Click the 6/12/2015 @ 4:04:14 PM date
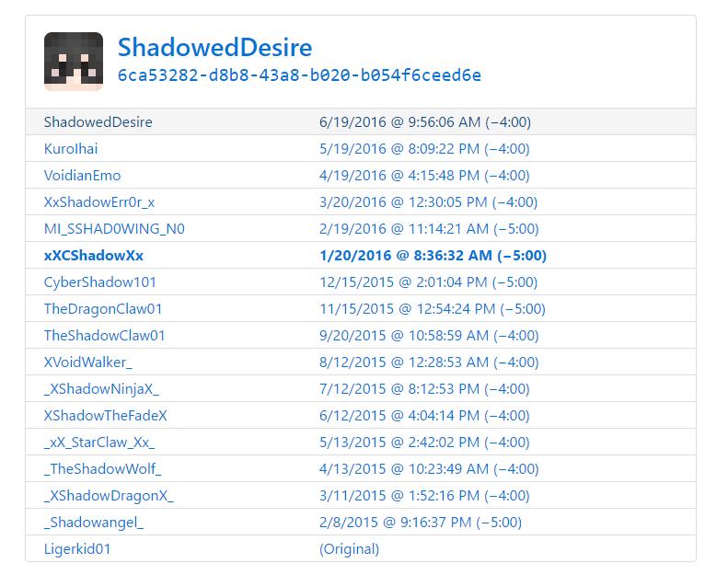Screen dimensions: 728x575 point(424,416)
